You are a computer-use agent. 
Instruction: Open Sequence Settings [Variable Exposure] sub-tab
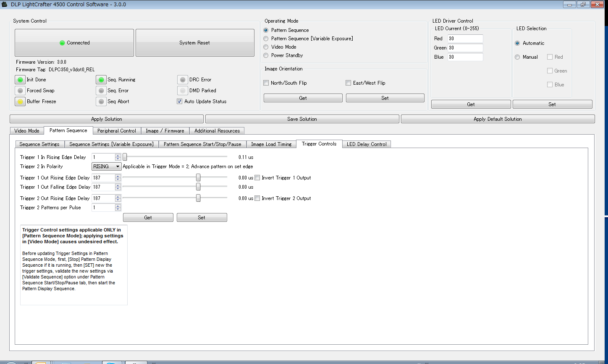pos(111,144)
